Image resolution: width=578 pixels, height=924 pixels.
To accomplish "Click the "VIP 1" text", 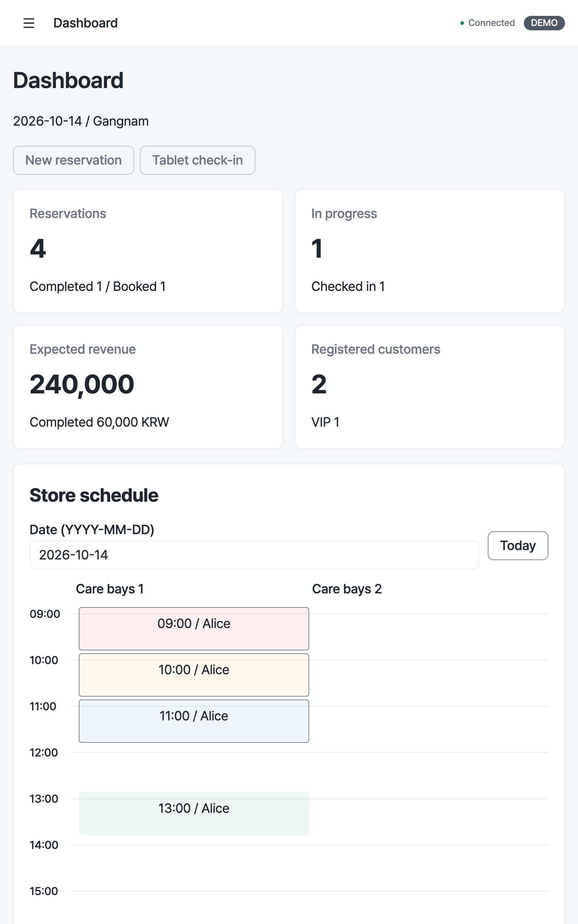I will tap(325, 422).
